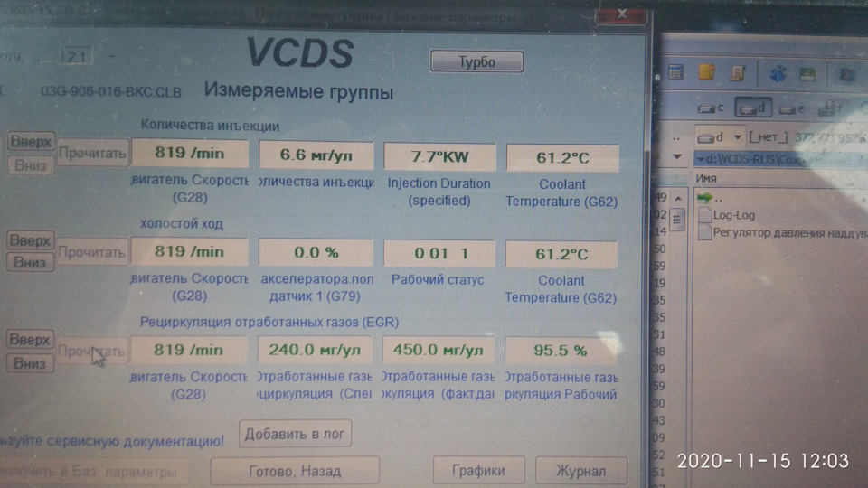The width and height of the screenshot is (868, 488).
Task: Click the 61.2°C coolant value in the холостой ход row
Action: pyautogui.click(x=561, y=254)
